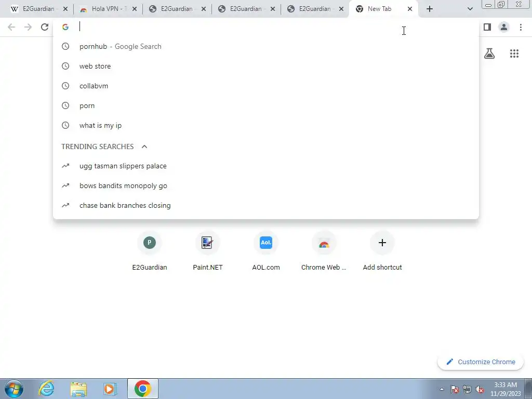Select the 'web store' history suggestion

coord(266,66)
